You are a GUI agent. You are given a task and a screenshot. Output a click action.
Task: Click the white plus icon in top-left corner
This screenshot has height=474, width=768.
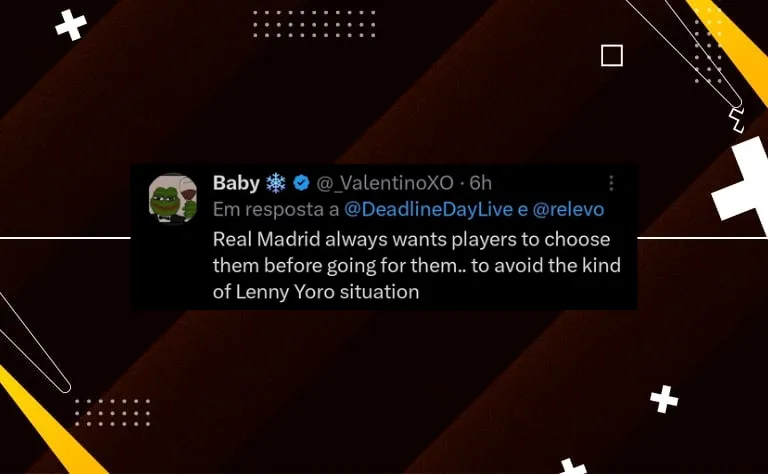pyautogui.click(x=71, y=25)
